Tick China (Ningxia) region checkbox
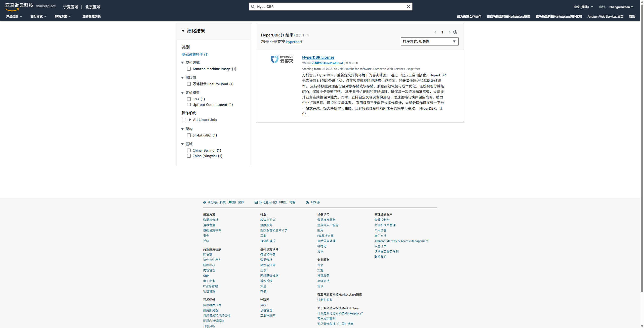 click(x=189, y=156)
